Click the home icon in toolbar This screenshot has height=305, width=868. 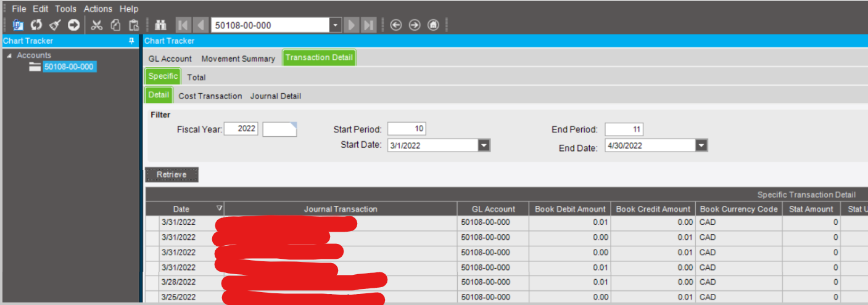[433, 25]
